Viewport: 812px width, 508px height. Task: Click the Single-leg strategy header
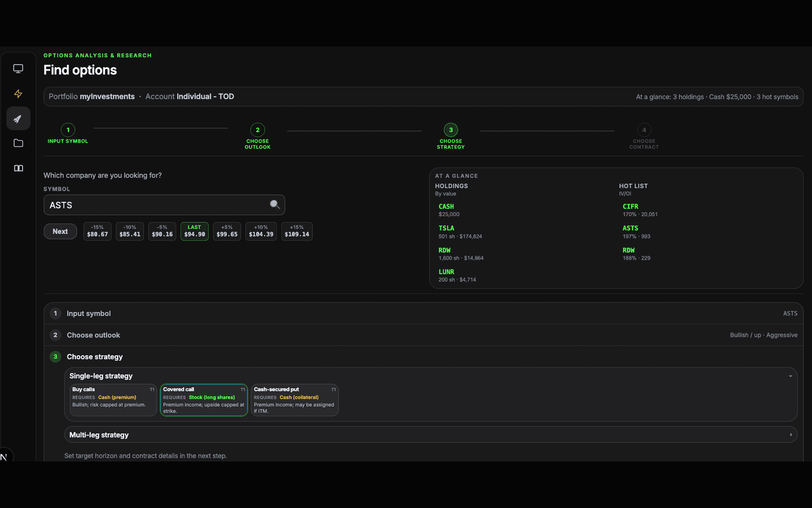[101, 376]
